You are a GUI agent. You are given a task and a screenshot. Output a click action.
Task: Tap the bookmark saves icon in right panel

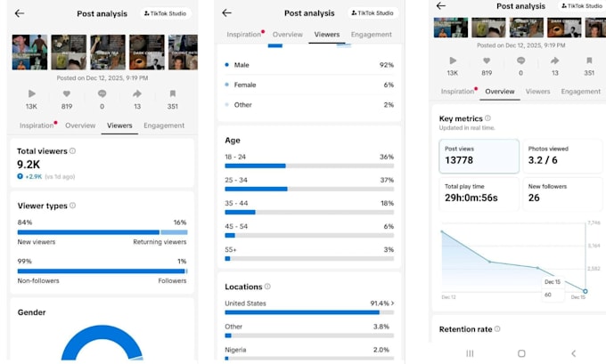point(589,61)
